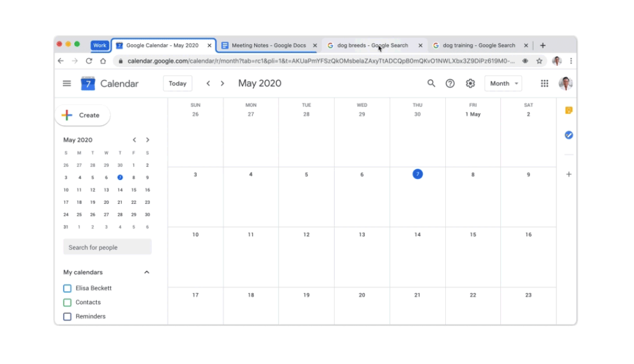Viewport: 634px width, 364px height.
Task: Click the Create event button
Action: point(82,115)
